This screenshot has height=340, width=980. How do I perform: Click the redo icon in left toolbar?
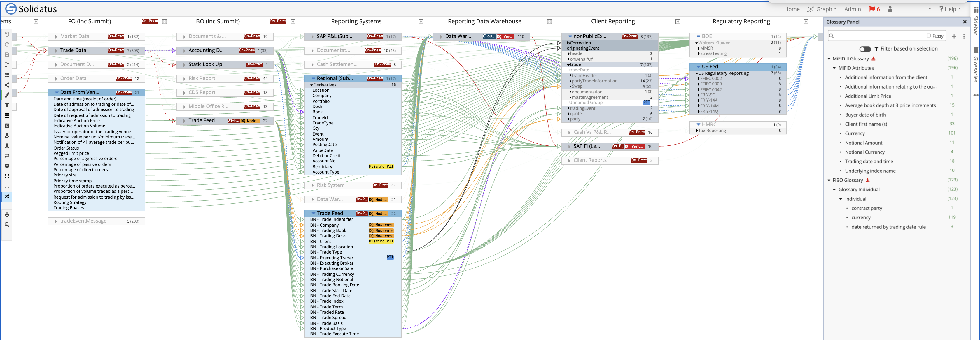click(x=7, y=45)
